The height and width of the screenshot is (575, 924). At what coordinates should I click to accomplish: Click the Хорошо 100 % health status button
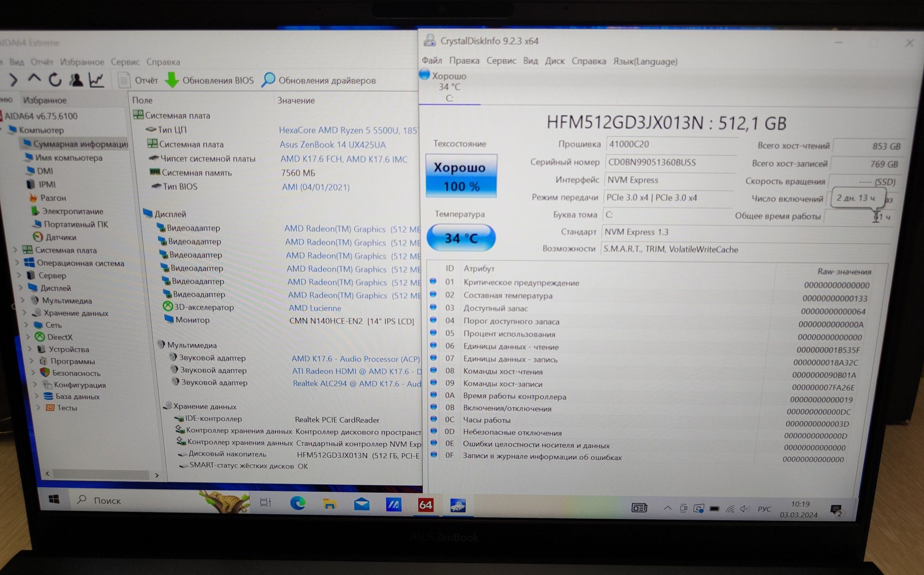pyautogui.click(x=461, y=176)
